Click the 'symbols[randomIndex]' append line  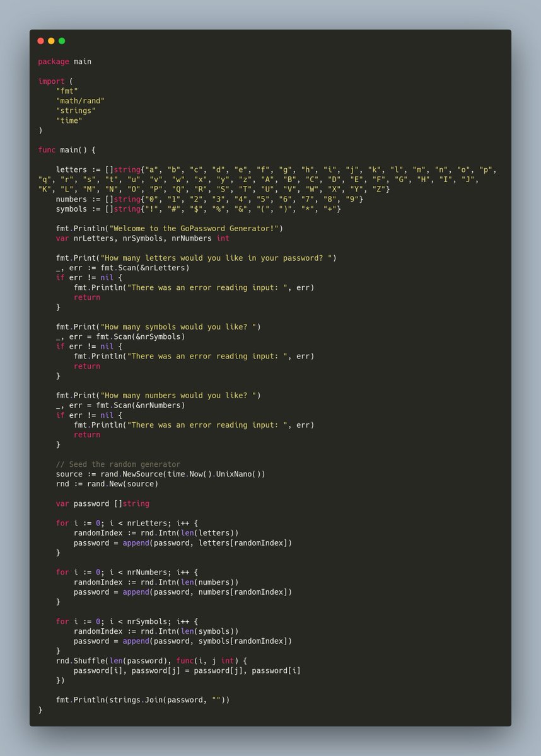pyautogui.click(x=183, y=641)
